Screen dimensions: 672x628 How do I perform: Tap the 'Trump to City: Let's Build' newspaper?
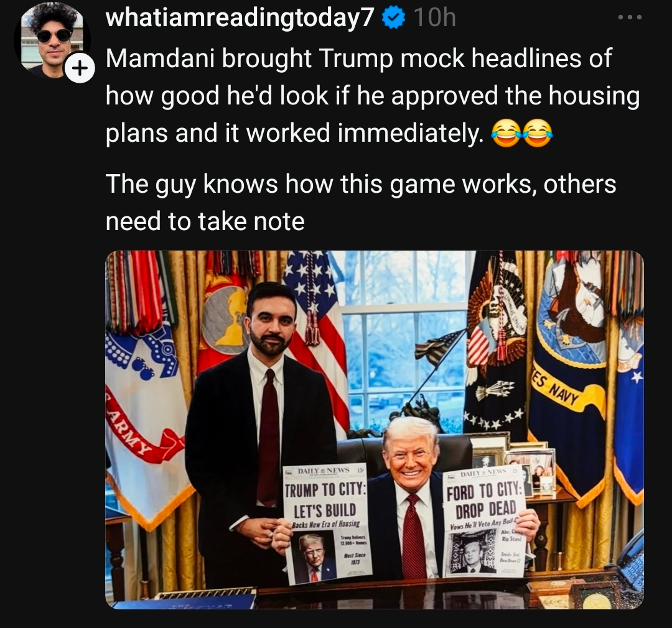point(325,524)
